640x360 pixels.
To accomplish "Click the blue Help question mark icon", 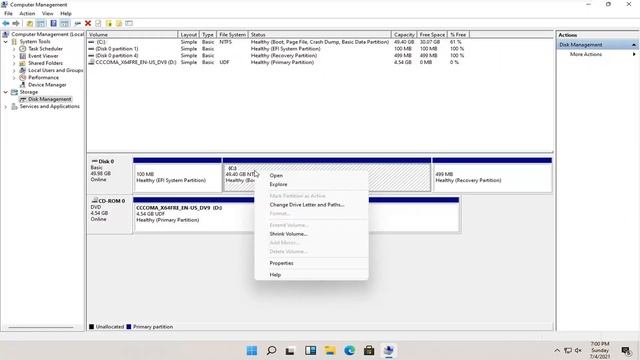I will pos(53,24).
